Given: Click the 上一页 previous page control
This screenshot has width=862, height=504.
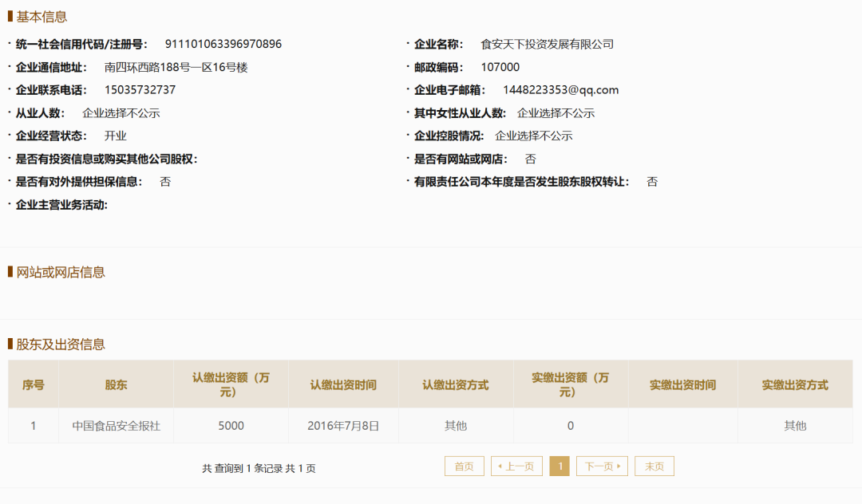Looking at the screenshot, I should [x=515, y=466].
